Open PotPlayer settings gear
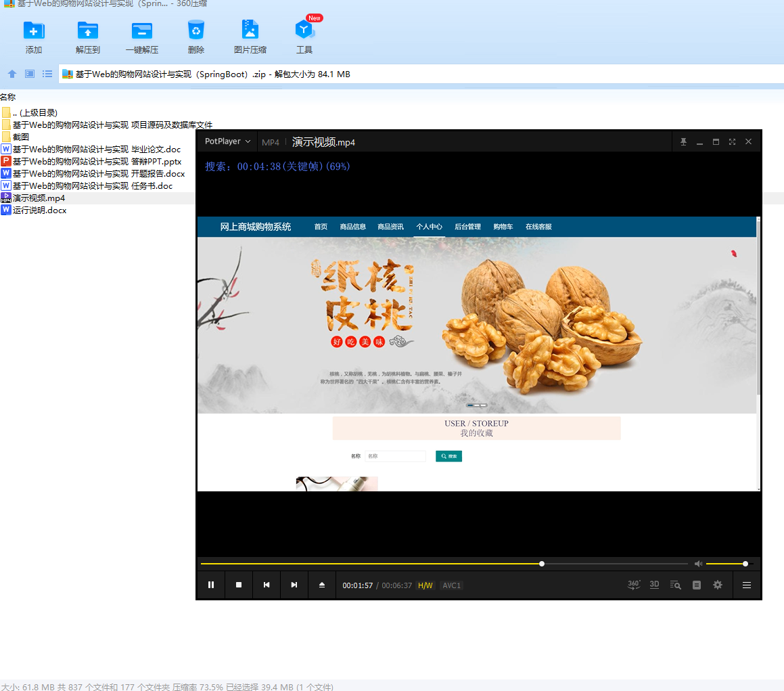This screenshot has height=691, width=784. 718,585
